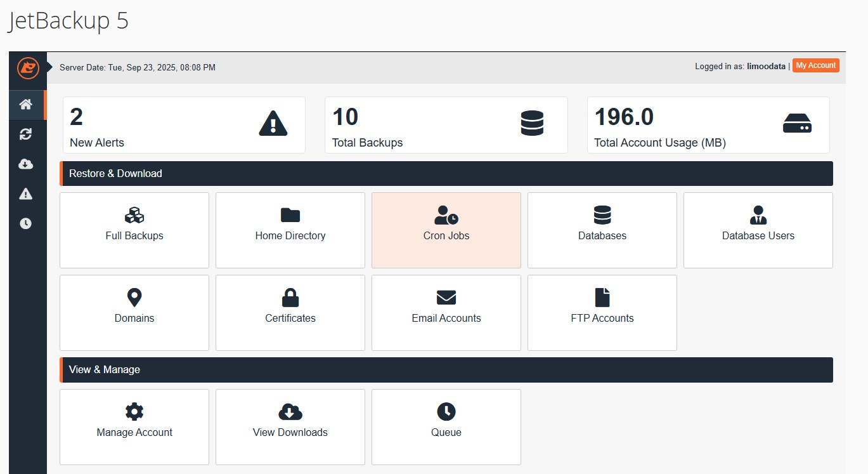Open the Alerts triangle sidebar icon
868x474 pixels.
26,194
